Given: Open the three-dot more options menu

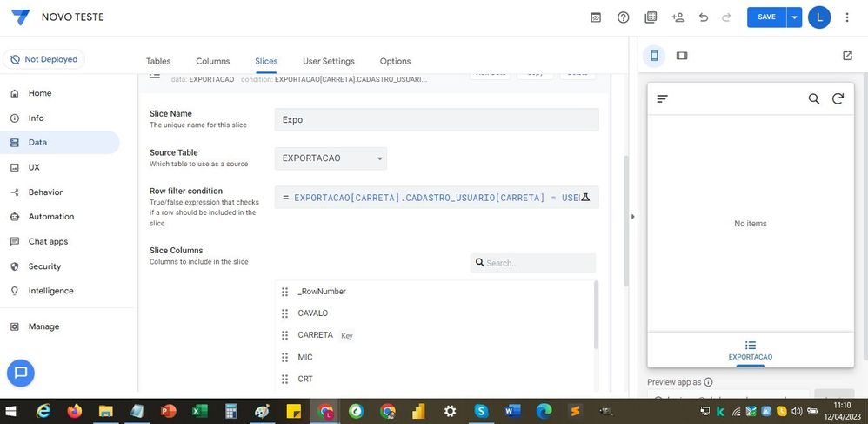Looking at the screenshot, I should (847, 17).
